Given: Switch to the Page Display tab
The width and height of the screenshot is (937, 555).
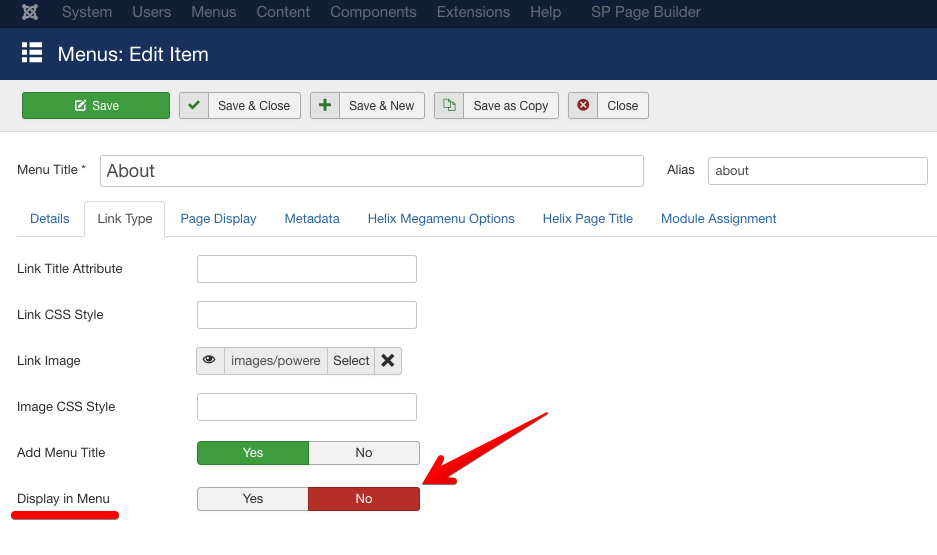Looking at the screenshot, I should 218,219.
